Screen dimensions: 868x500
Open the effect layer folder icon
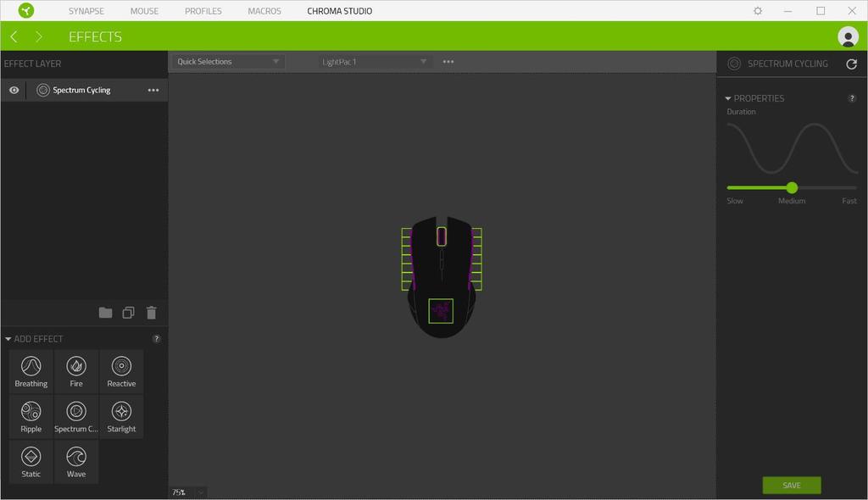pyautogui.click(x=105, y=313)
